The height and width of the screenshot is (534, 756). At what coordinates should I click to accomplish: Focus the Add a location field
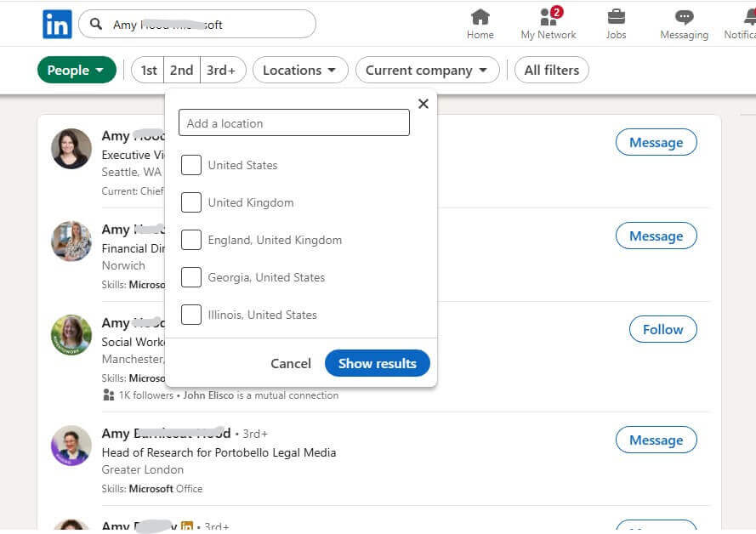pyautogui.click(x=294, y=123)
